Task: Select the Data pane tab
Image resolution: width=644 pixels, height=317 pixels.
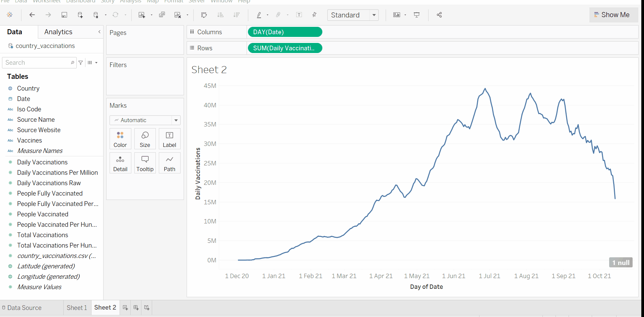Action: point(15,32)
